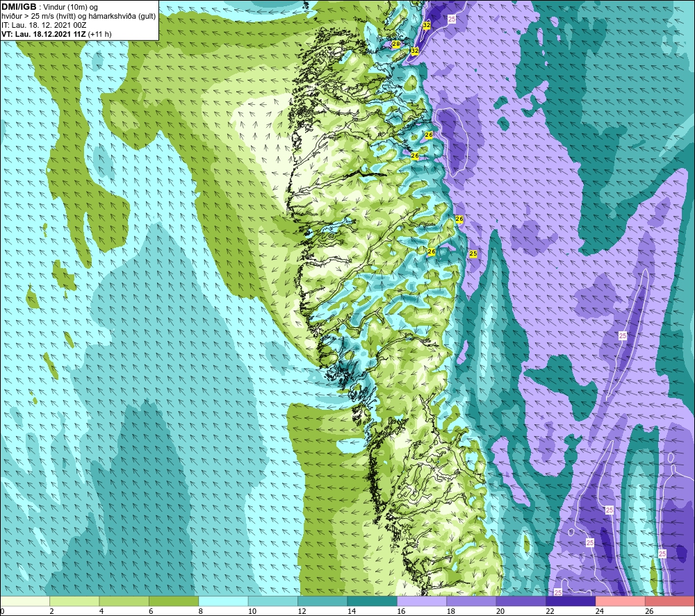Click the 2–4 m/s light green legend swatch
Image resolution: width=695 pixels, height=616 pixels.
click(x=74, y=601)
